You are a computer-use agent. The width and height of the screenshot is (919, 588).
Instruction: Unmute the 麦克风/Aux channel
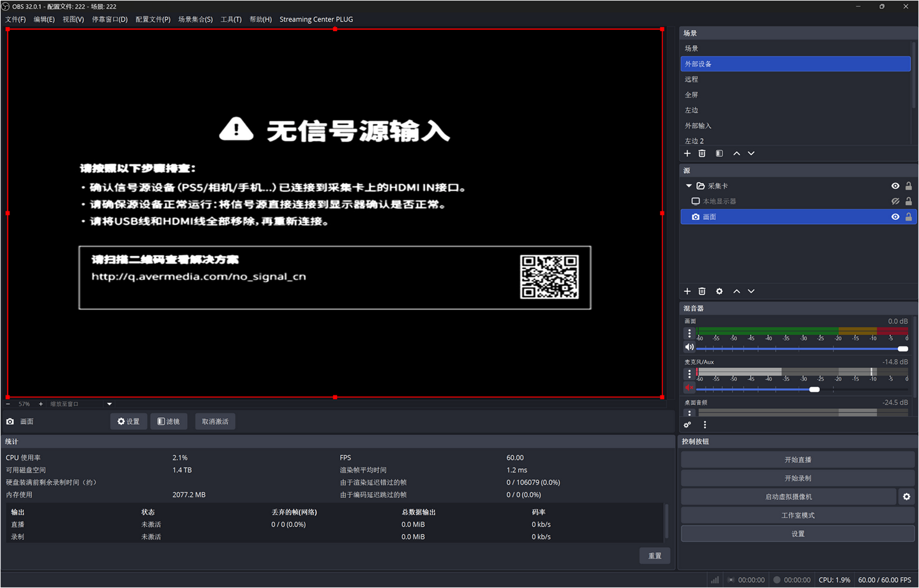(689, 388)
